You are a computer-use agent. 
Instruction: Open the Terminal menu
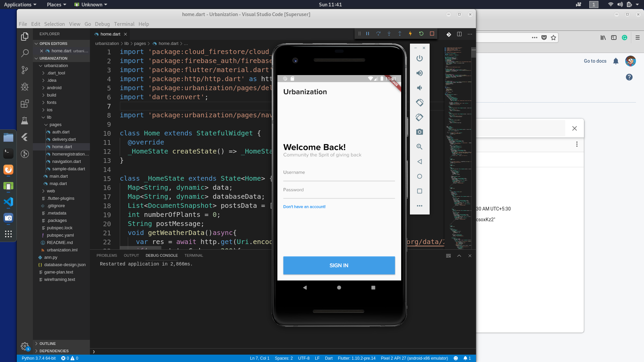click(124, 24)
